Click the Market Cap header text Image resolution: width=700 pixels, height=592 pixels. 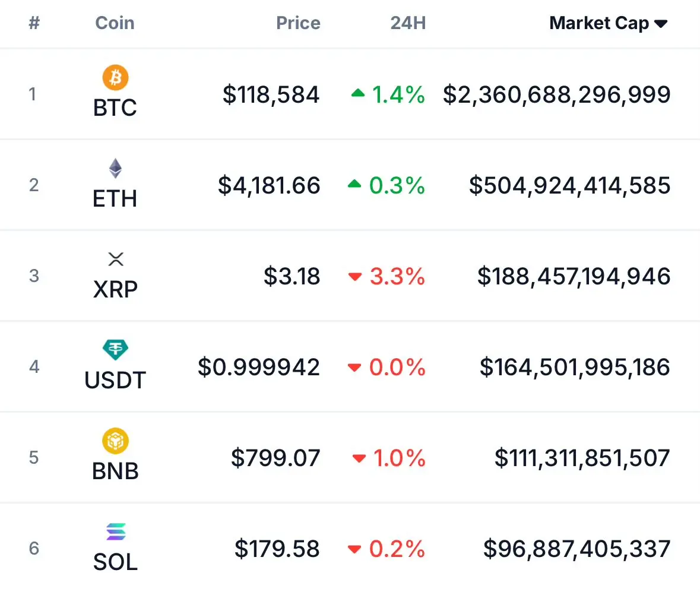pyautogui.click(x=599, y=23)
